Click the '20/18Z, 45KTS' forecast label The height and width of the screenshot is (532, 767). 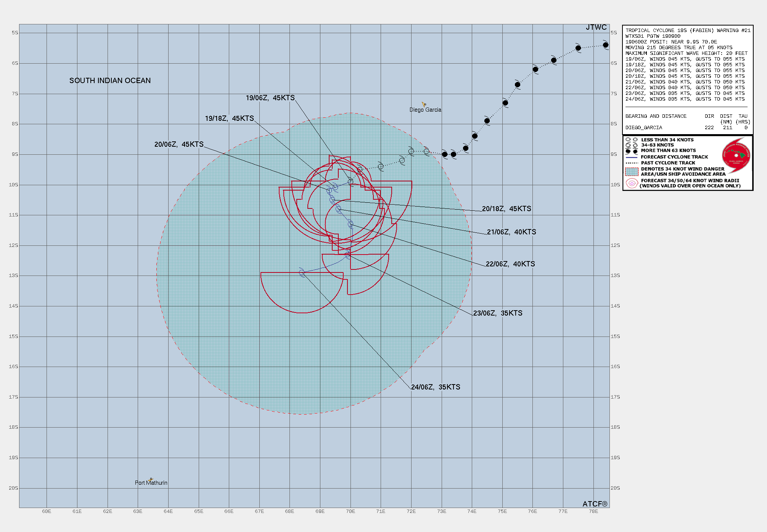(x=506, y=209)
